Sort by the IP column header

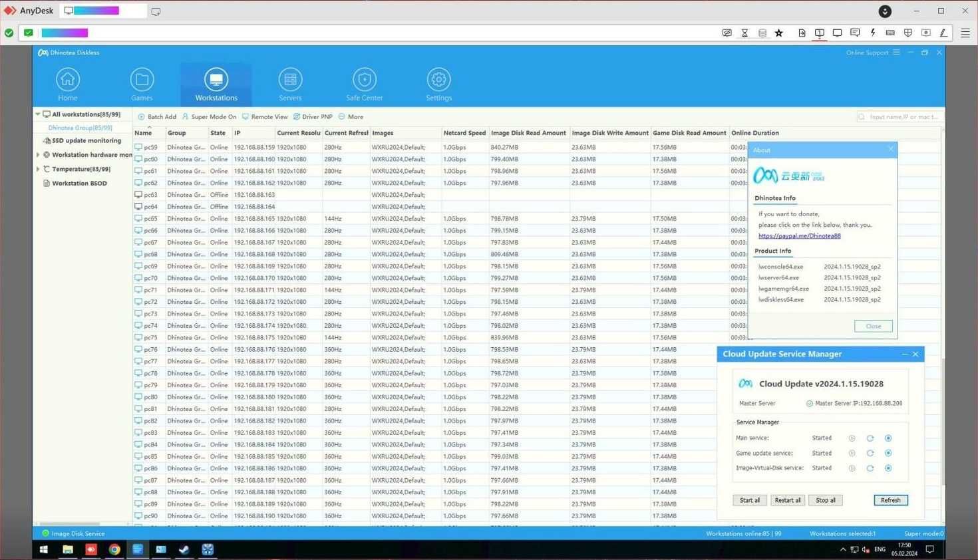click(253, 133)
